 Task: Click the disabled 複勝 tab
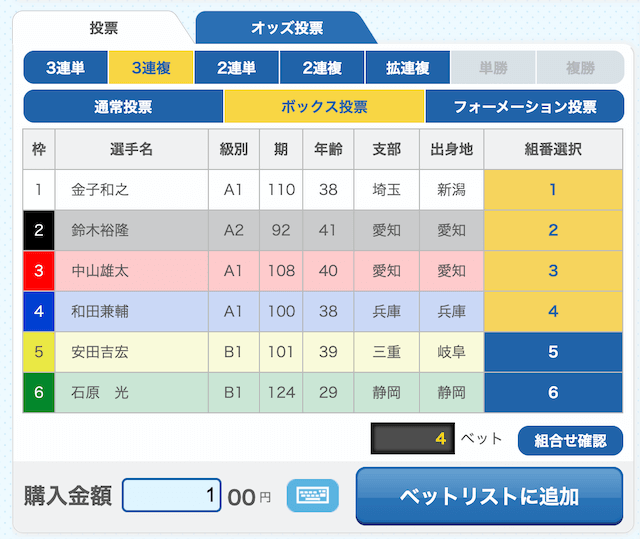click(580, 67)
